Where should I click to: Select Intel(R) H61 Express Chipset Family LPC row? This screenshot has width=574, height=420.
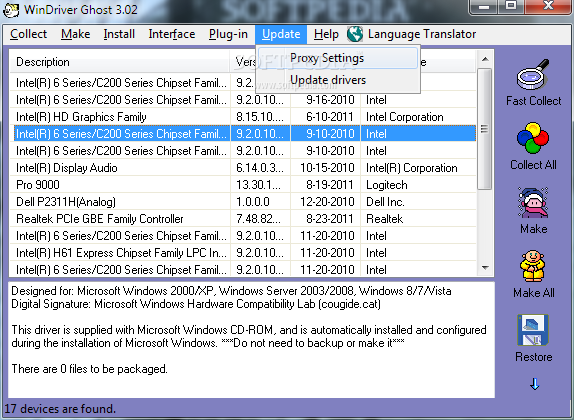pyautogui.click(x=243, y=253)
